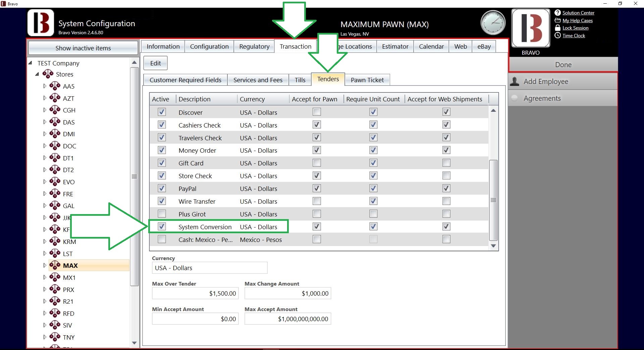Collapse the TEST Company tree node
This screenshot has width=644, height=350.
point(31,63)
